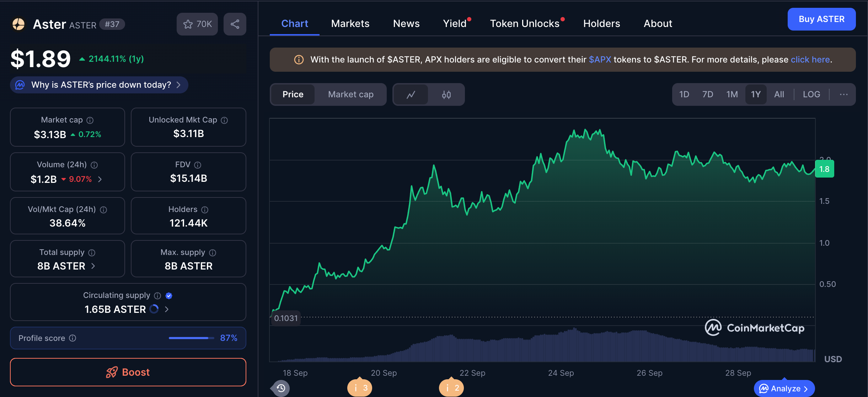Click the FDV info icon
The image size is (868, 397).
198,165
